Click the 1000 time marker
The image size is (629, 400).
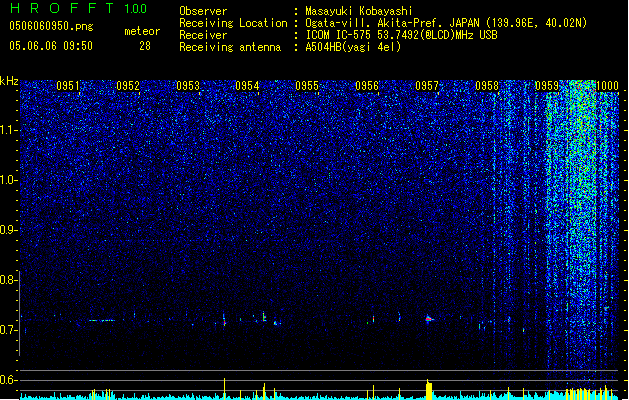[607, 86]
